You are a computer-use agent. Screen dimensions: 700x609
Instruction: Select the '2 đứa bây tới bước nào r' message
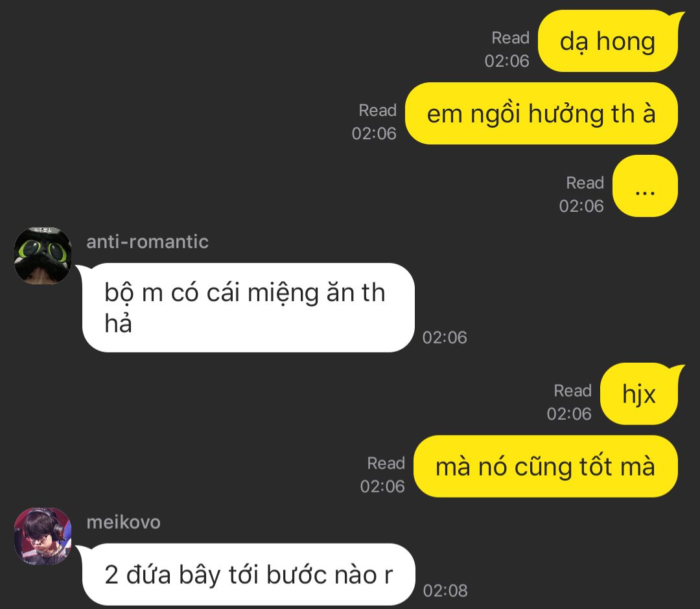click(249, 575)
